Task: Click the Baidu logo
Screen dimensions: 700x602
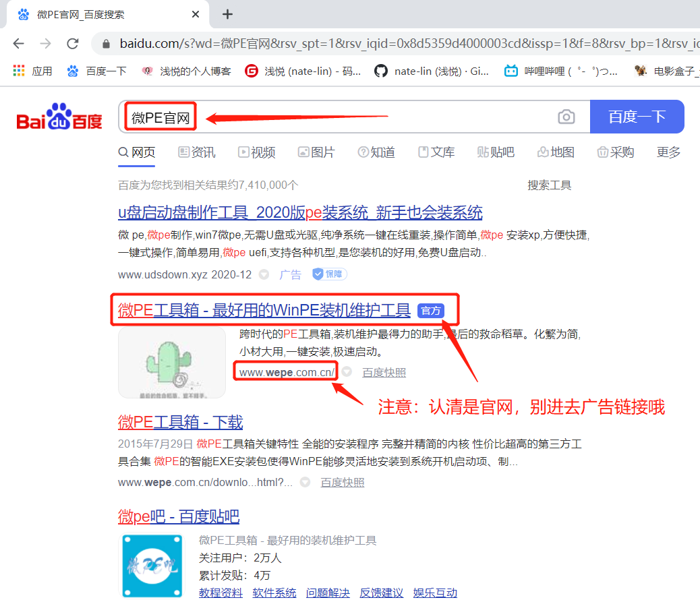Action: point(59,118)
